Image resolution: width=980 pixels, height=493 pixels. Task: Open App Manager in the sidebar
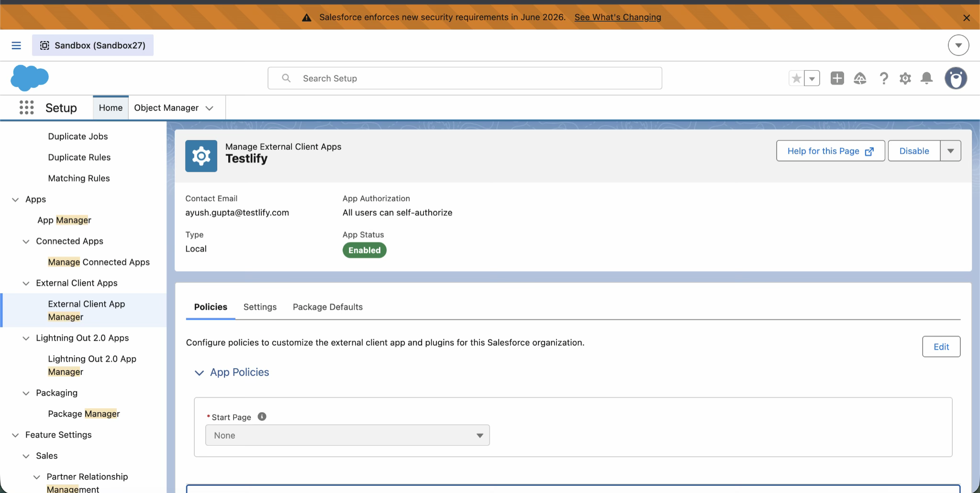[64, 220]
